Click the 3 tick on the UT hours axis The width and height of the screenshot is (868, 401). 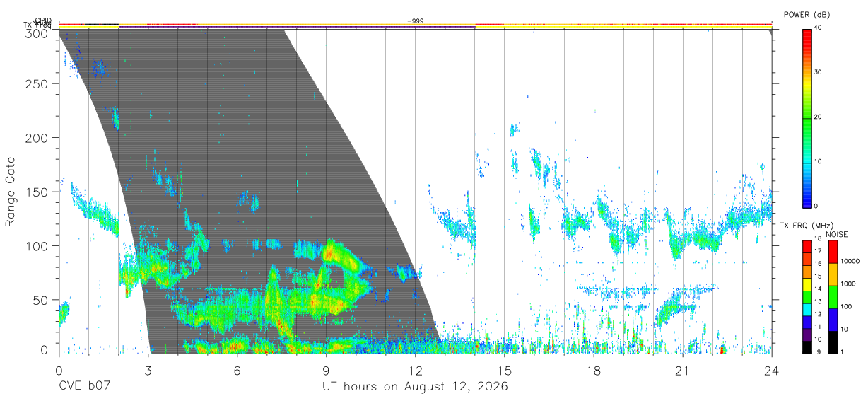click(148, 370)
